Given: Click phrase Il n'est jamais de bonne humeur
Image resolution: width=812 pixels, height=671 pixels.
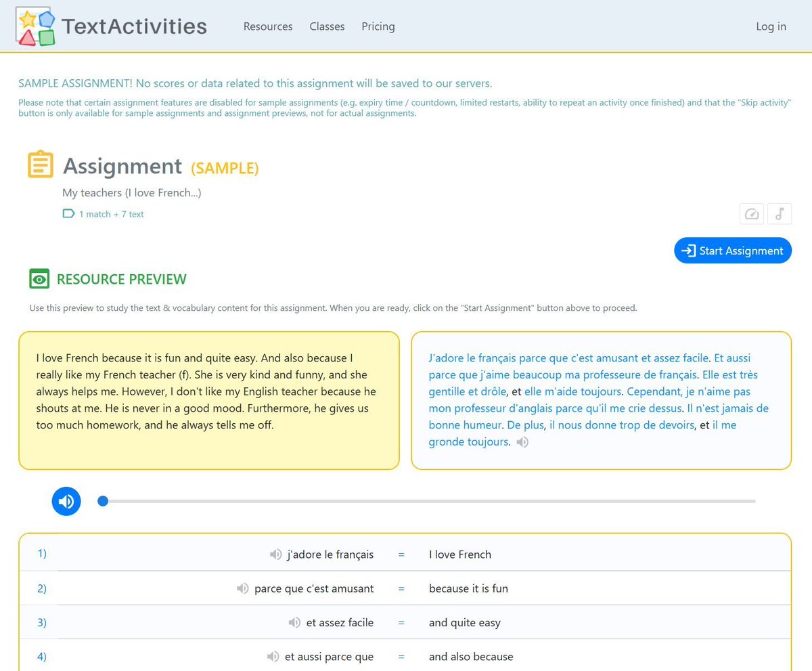Looking at the screenshot, I should tap(599, 416).
